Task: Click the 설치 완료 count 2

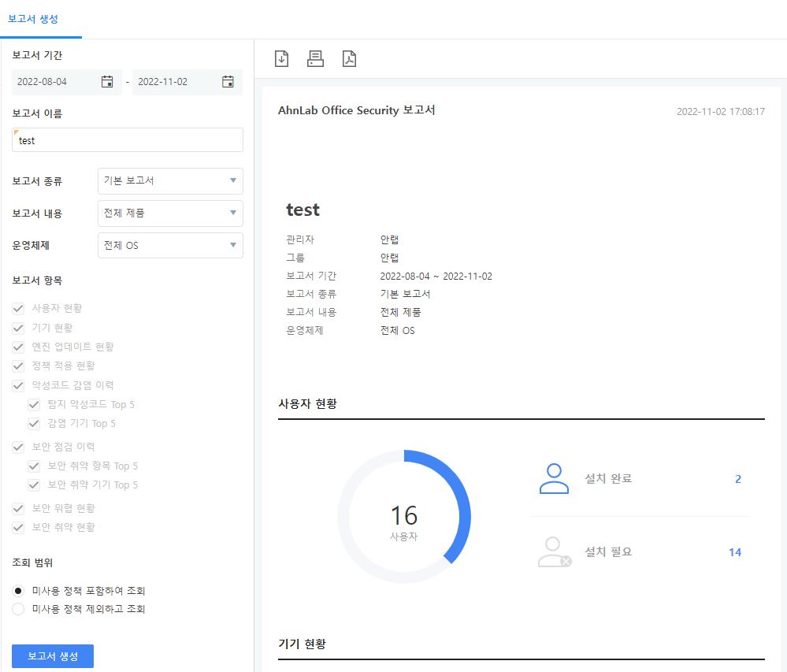Action: [x=738, y=479]
